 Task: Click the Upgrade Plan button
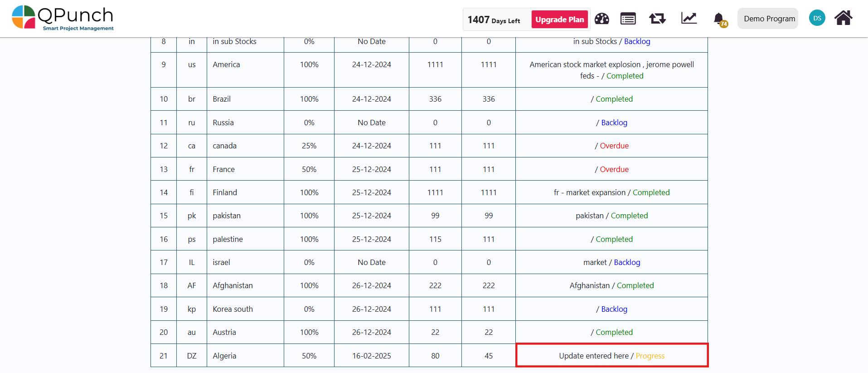click(x=560, y=20)
